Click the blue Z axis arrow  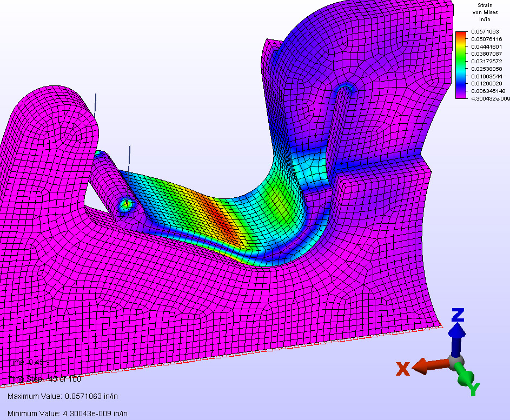coord(458,335)
